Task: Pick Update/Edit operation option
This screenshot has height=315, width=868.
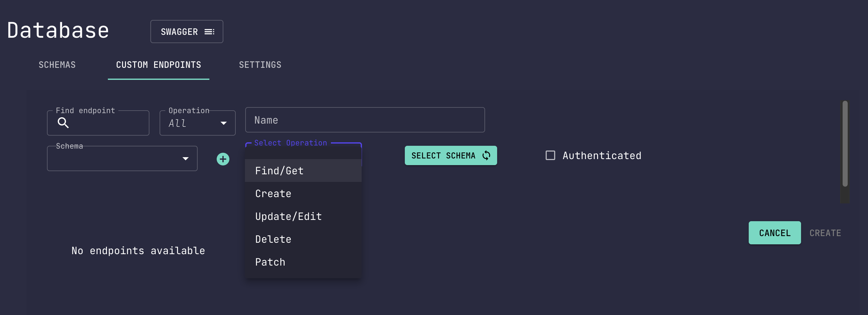Action: click(x=303, y=216)
